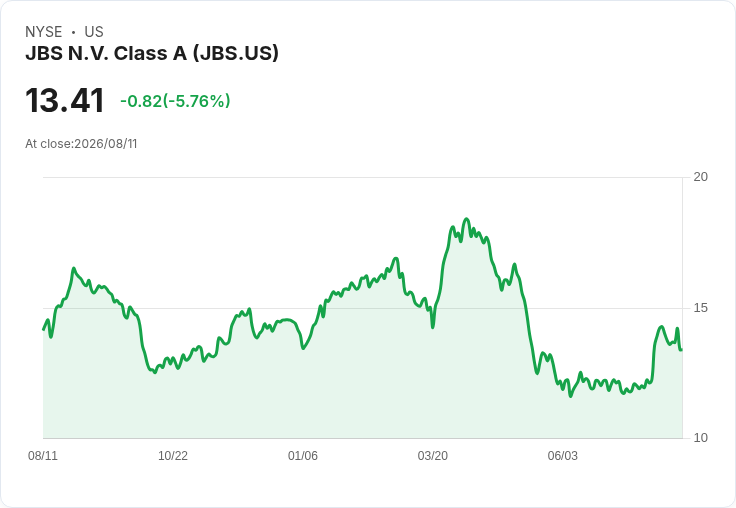Click the current price 13.41
736x508 pixels.
(x=65, y=100)
